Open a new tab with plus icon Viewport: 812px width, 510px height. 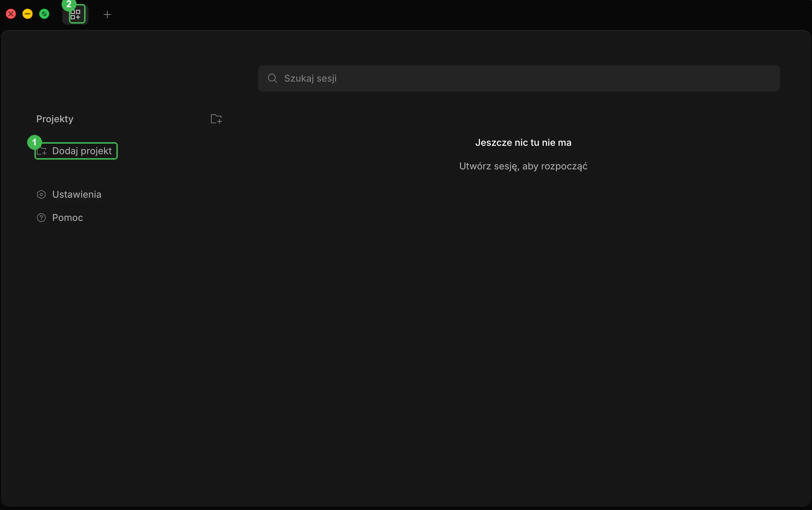(107, 15)
